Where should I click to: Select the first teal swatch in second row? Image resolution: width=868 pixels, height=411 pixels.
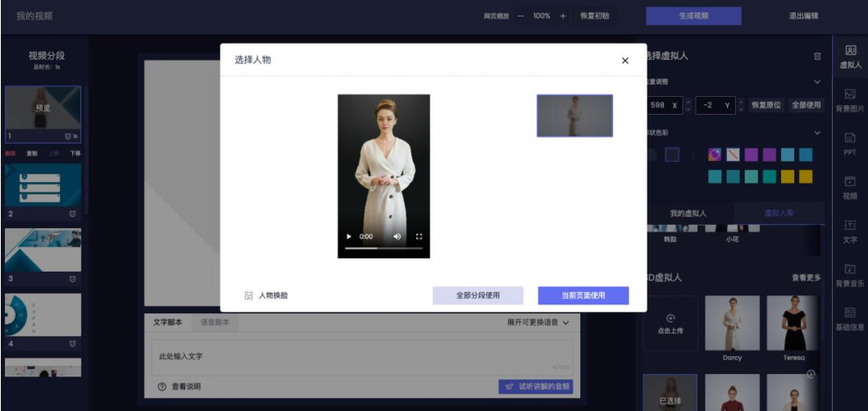coord(715,176)
